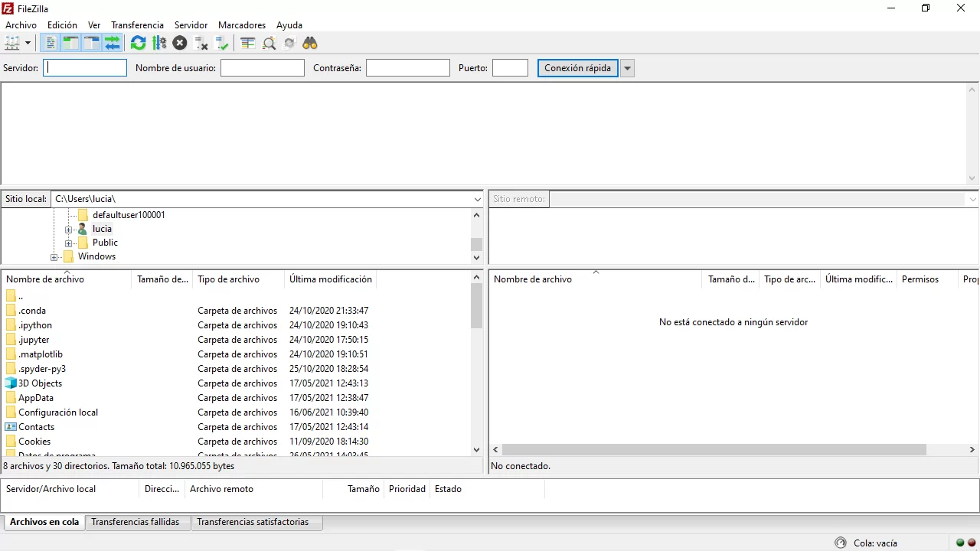Select the 3D Objects folder

click(x=40, y=383)
